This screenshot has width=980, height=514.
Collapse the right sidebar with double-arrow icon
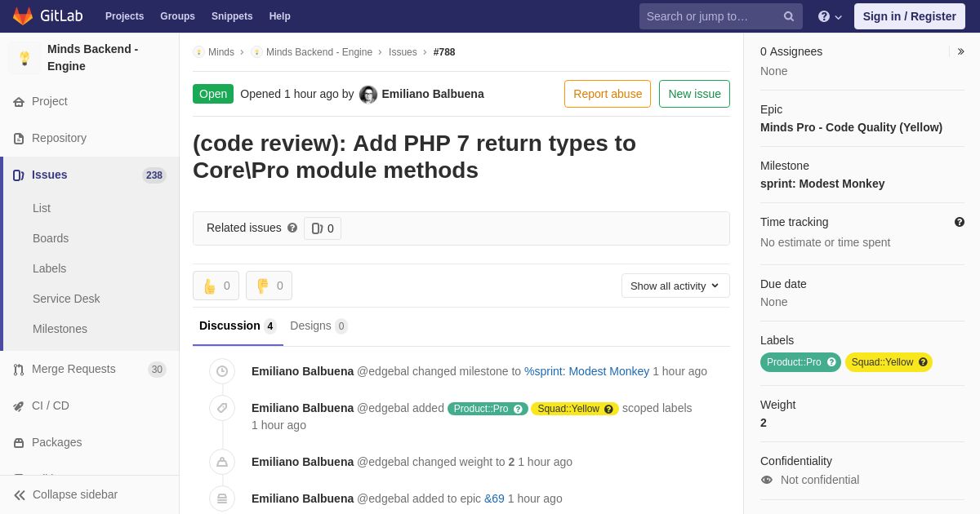(960, 51)
